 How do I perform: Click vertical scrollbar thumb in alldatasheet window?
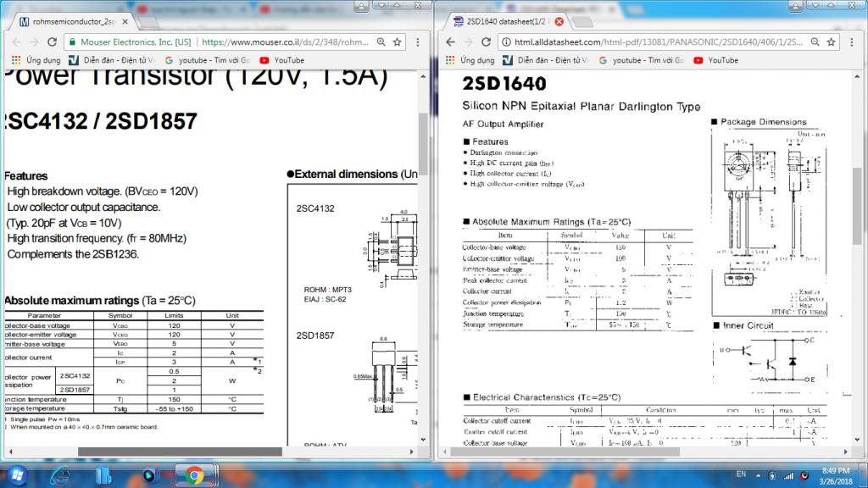[857, 205]
